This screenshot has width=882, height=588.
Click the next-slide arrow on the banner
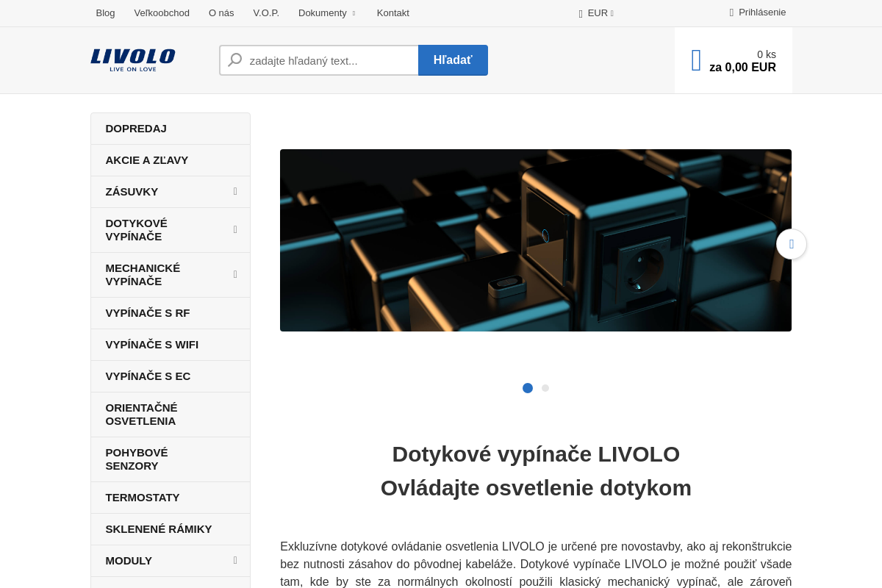pyautogui.click(x=792, y=244)
